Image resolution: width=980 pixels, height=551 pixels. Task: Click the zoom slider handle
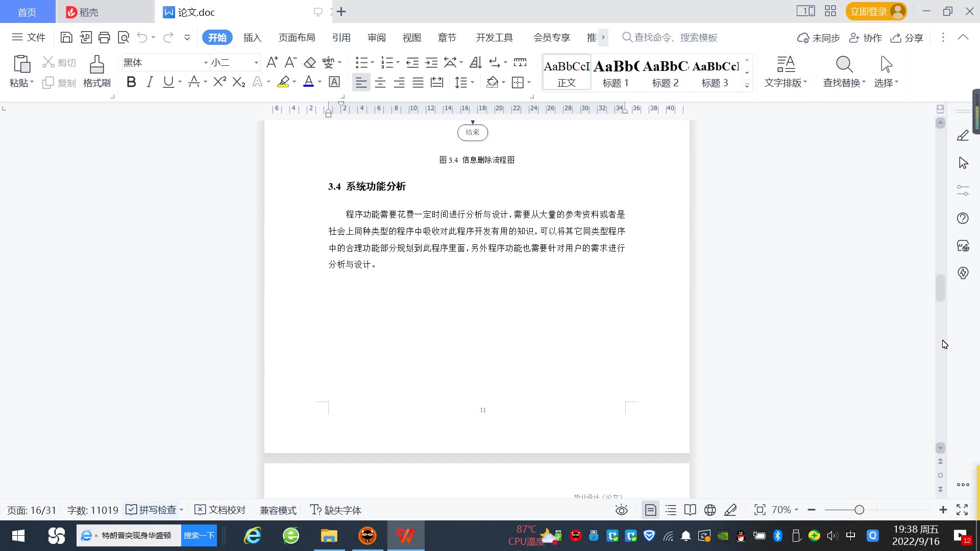coord(859,510)
